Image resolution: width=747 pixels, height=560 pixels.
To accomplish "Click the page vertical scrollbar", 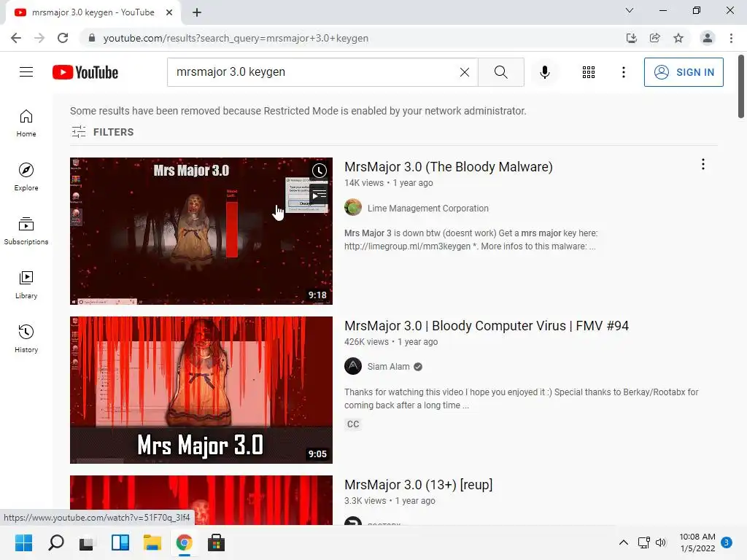I will (x=741, y=87).
